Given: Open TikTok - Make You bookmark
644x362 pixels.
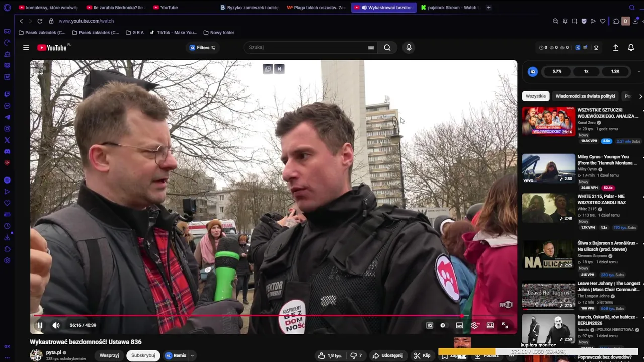Looking at the screenshot, I should point(174,33).
